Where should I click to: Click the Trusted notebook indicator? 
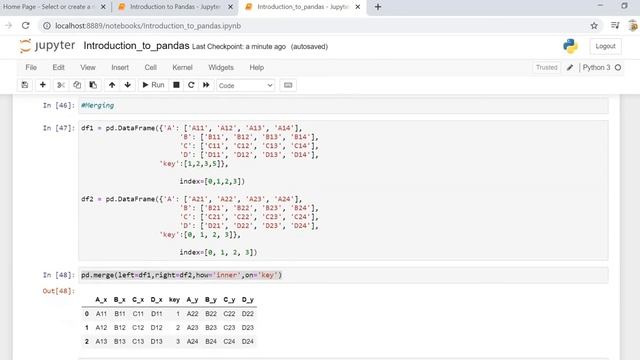(547, 67)
